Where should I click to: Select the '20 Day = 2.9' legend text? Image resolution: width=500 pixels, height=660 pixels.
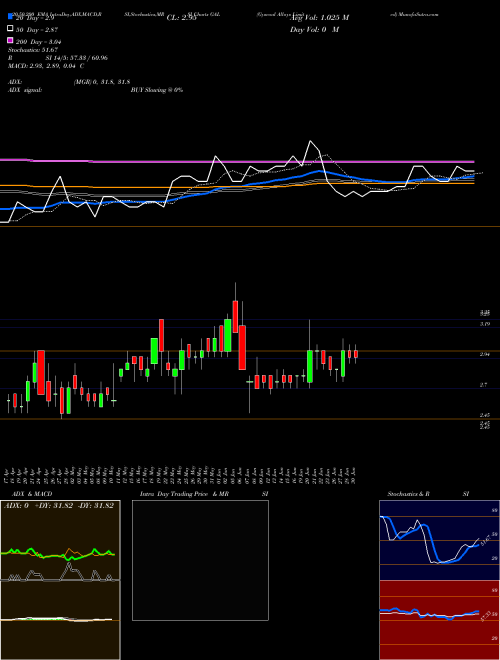(35, 19)
